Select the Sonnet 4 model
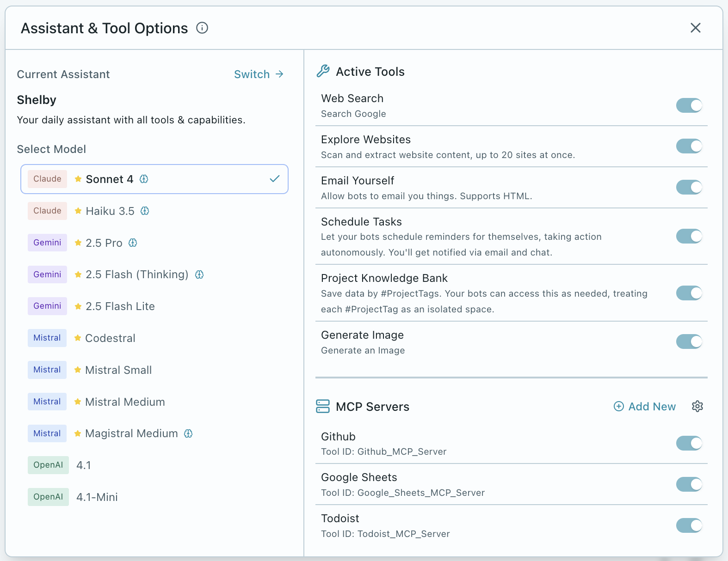The height and width of the screenshot is (561, 728). [154, 179]
